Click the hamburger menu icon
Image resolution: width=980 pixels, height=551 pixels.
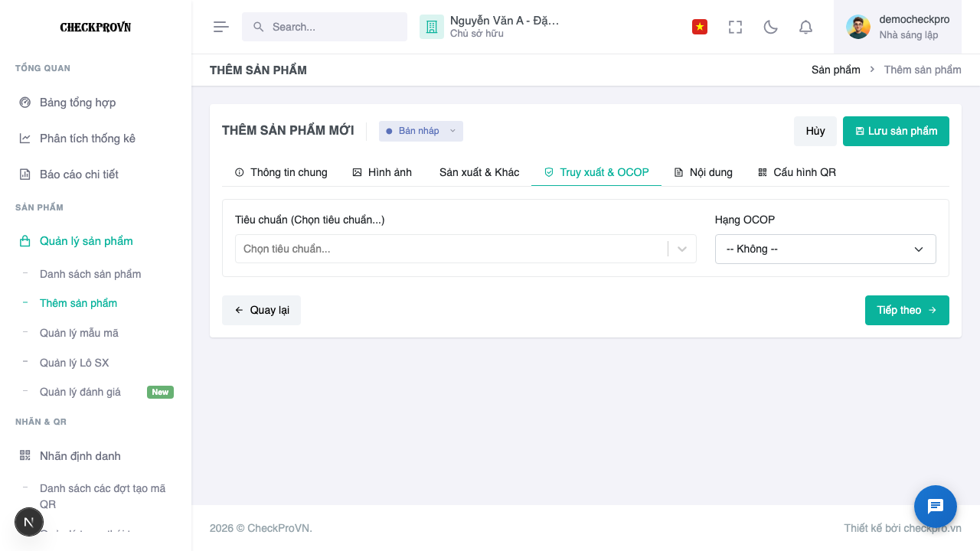click(x=221, y=27)
